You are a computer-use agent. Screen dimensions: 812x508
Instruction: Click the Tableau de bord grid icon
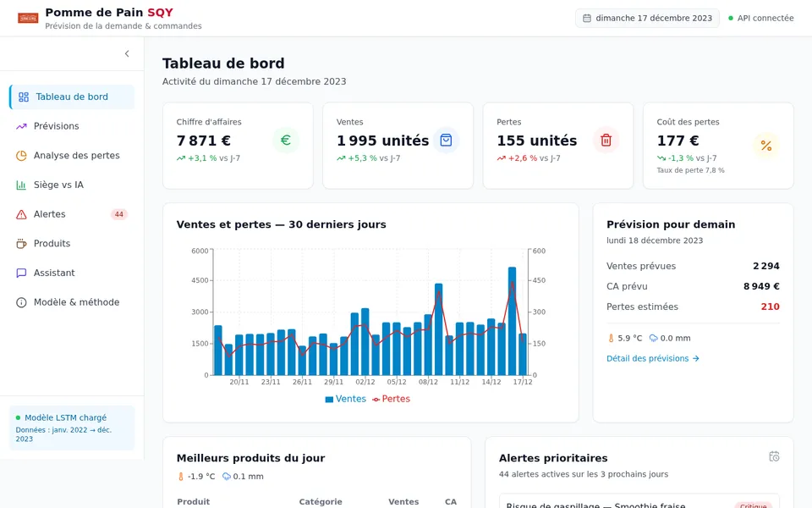(x=24, y=97)
